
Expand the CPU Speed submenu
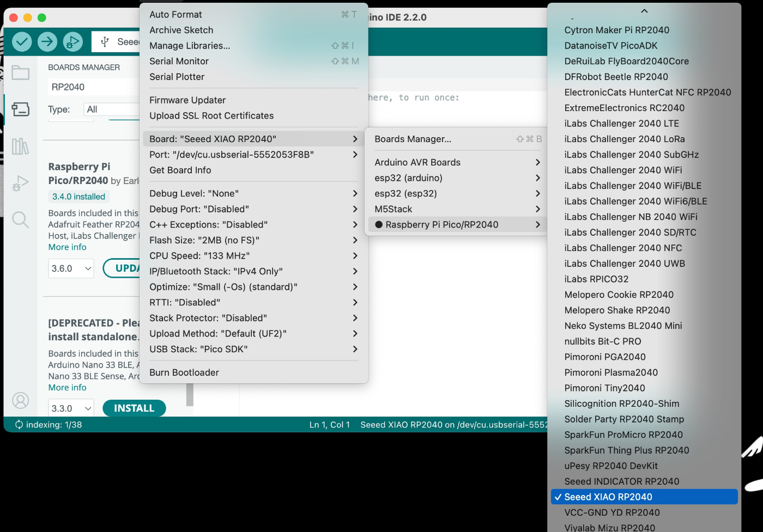[x=253, y=255]
